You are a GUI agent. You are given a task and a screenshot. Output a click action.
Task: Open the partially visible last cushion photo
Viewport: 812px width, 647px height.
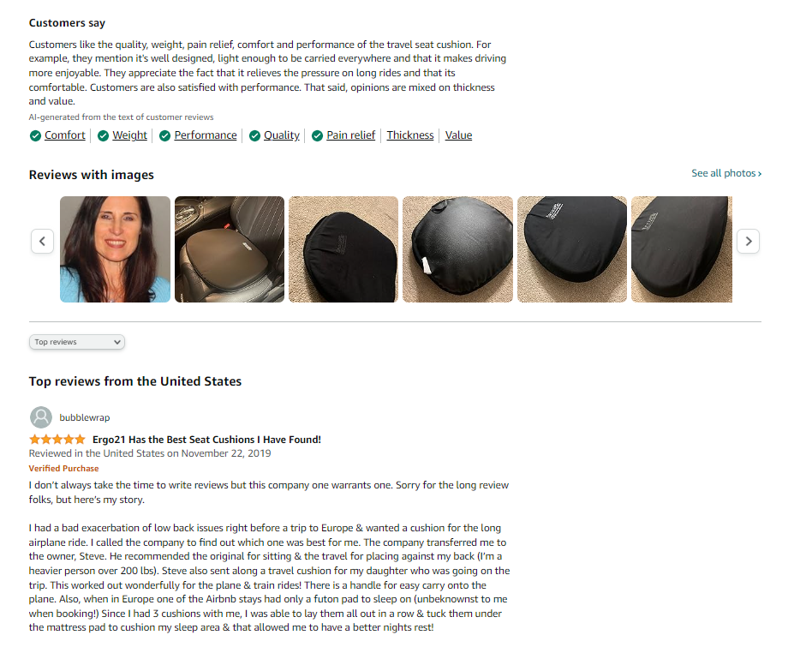pyautogui.click(x=682, y=249)
